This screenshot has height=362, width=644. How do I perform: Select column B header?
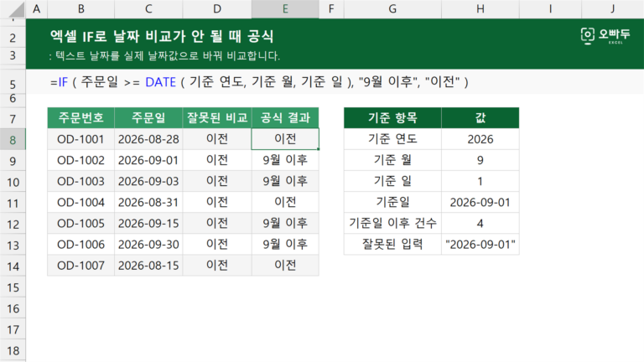80,9
